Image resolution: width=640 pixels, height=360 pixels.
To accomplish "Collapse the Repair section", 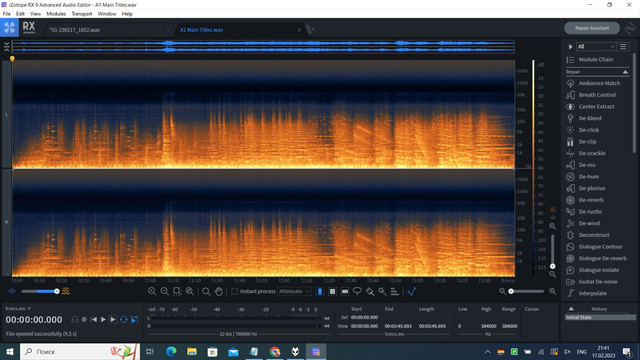I will (x=625, y=72).
